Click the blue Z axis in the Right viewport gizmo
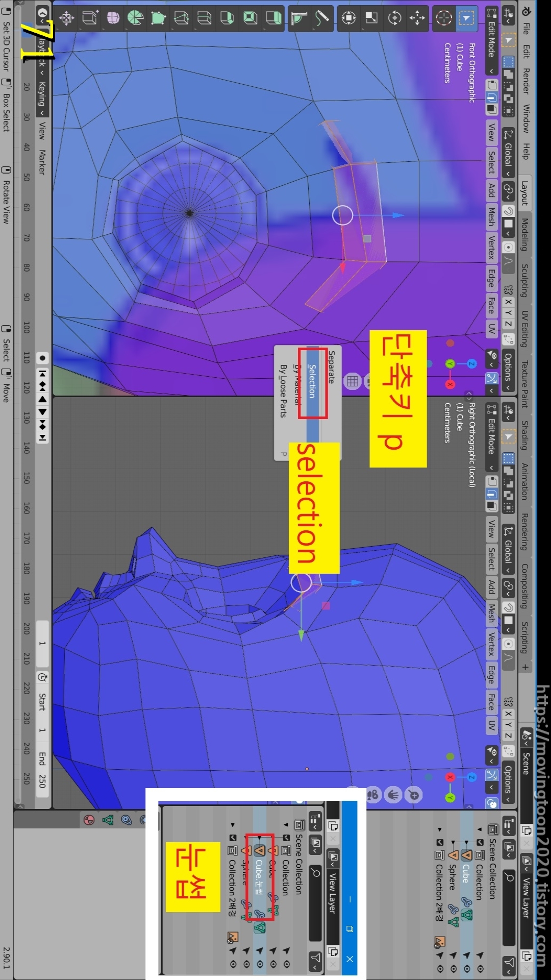Viewport: 551px width, 980px height. tap(472, 777)
